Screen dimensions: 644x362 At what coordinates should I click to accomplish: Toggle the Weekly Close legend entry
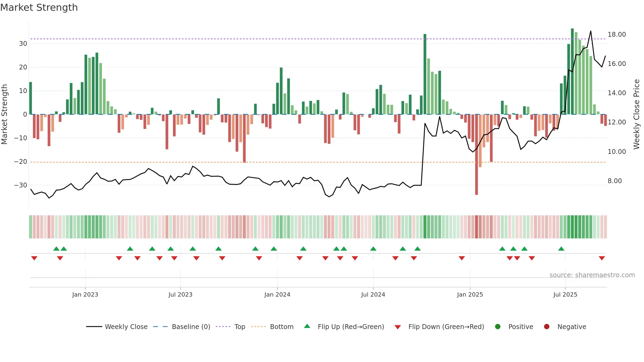coord(117,327)
